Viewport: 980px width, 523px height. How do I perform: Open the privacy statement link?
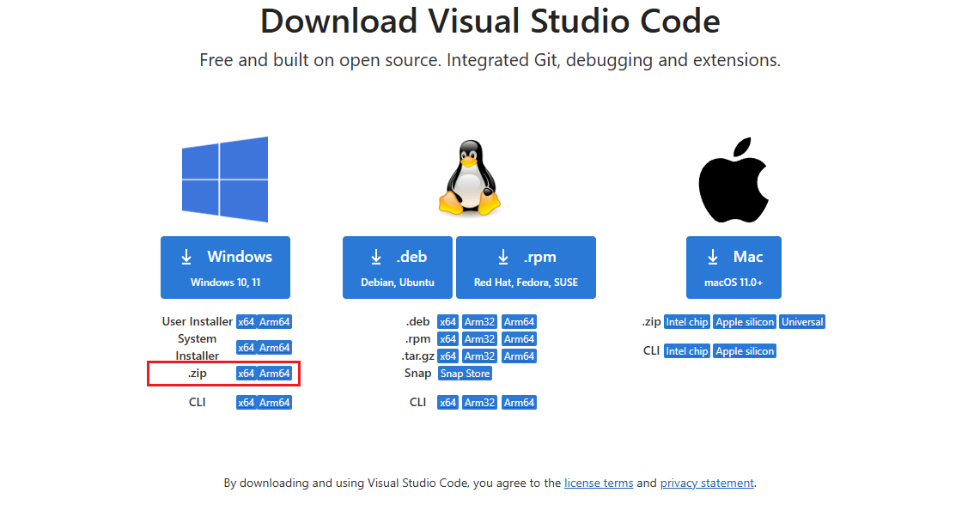click(x=707, y=483)
